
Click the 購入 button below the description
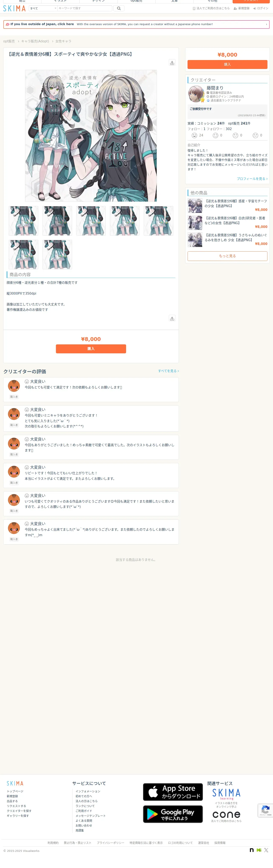91,349
